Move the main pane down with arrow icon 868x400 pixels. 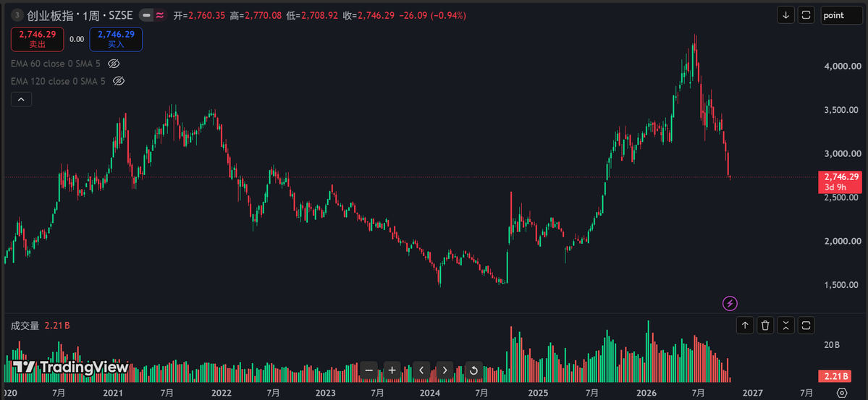coord(785,15)
